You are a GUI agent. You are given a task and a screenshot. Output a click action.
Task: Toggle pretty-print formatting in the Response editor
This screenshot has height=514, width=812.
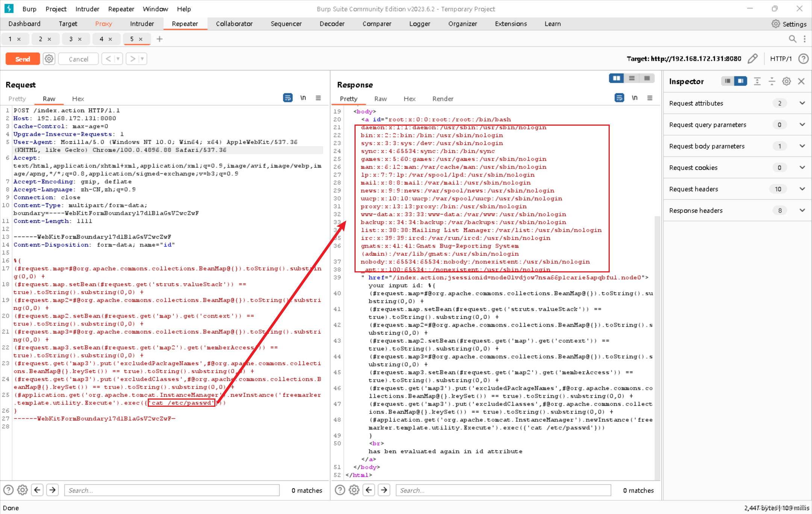619,98
